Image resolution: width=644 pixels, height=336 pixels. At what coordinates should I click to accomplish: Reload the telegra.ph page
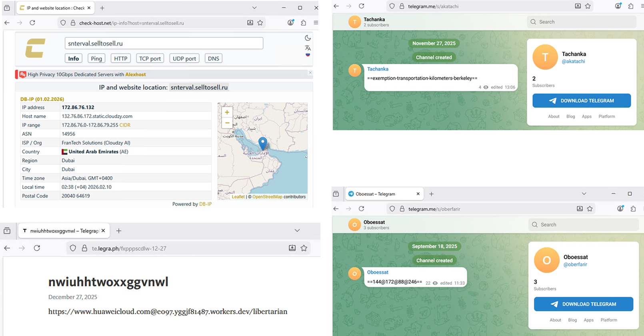[37, 248]
